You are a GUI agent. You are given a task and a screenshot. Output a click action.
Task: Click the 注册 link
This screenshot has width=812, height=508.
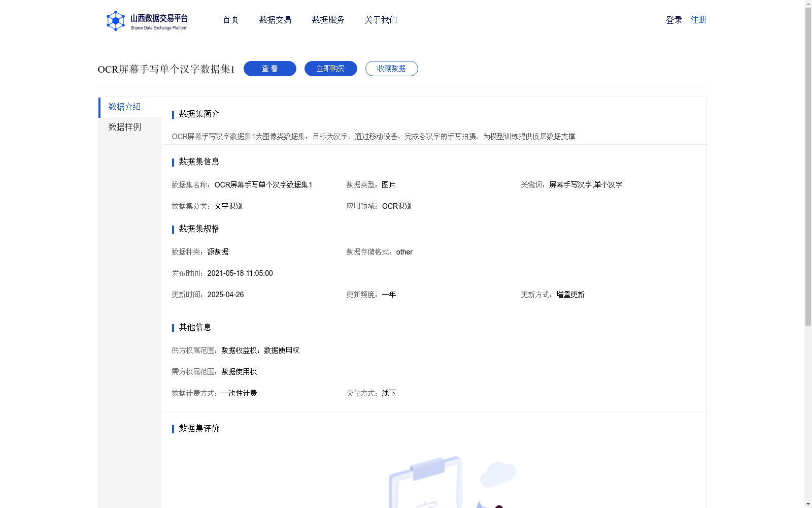tap(698, 20)
